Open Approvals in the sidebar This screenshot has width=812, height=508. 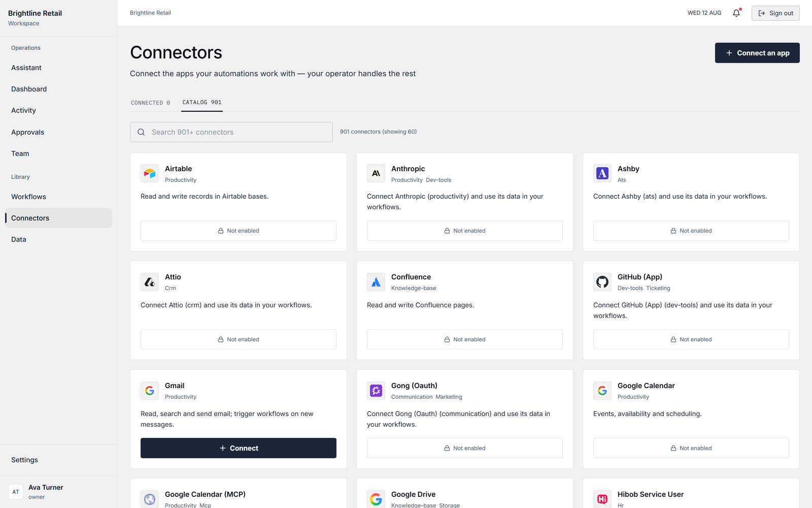click(58, 132)
